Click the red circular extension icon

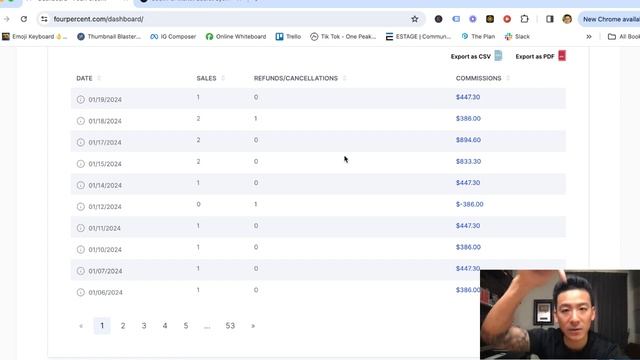pyautogui.click(x=507, y=19)
